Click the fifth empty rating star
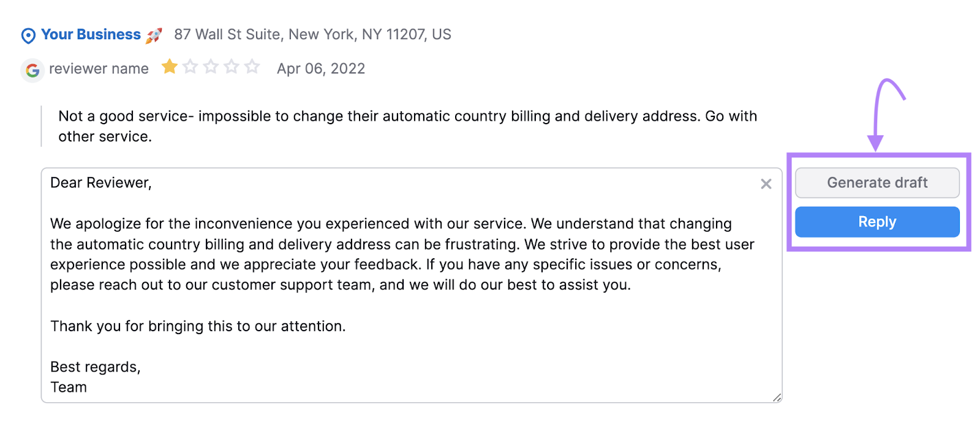The height and width of the screenshot is (426, 980). (x=251, y=66)
